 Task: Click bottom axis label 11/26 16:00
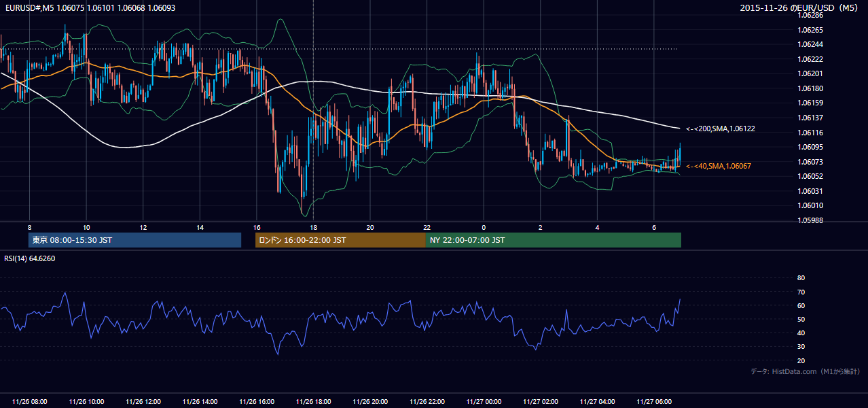[x=257, y=402]
